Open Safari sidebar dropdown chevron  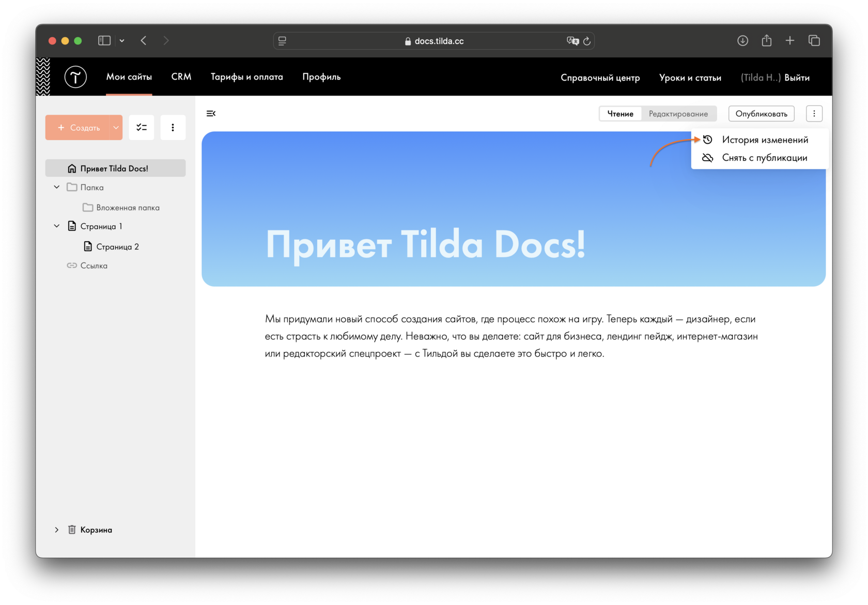(x=122, y=40)
